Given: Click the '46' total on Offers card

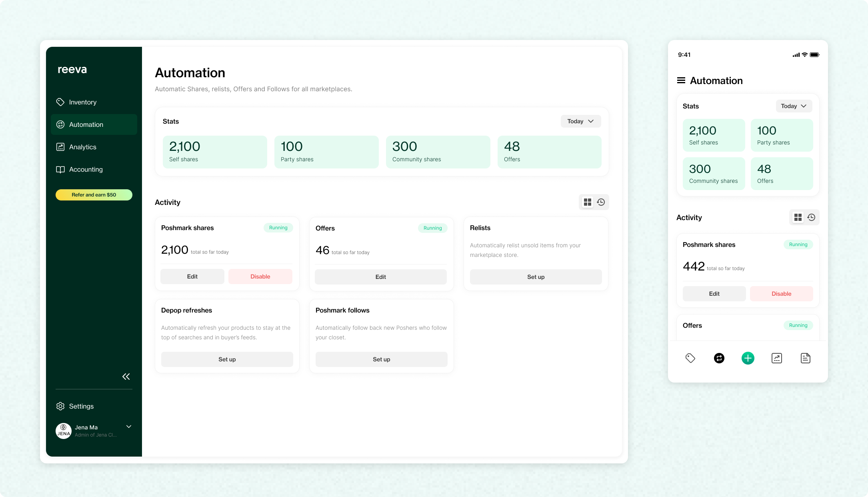Looking at the screenshot, I should pos(322,251).
